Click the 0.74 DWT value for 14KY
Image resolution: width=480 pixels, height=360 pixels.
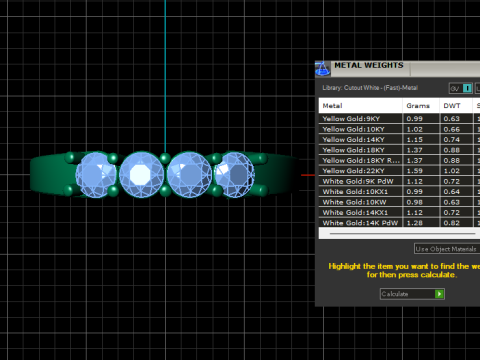(452, 139)
